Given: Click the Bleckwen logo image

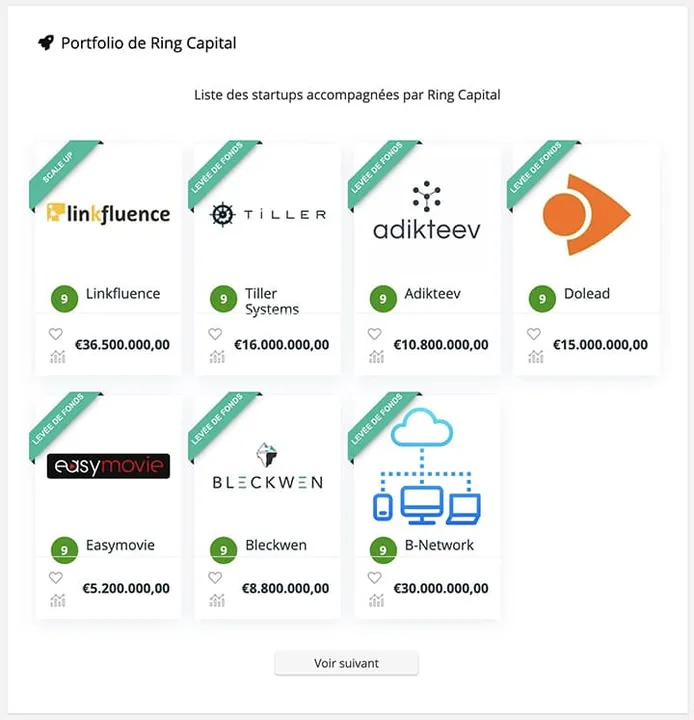Looking at the screenshot, I should tap(267, 467).
